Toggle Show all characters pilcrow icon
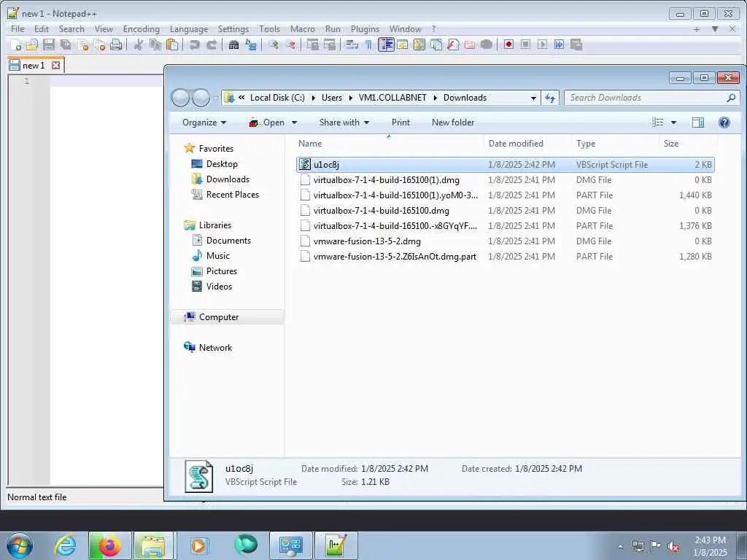Screen dimensions: 747x560 point(368,44)
